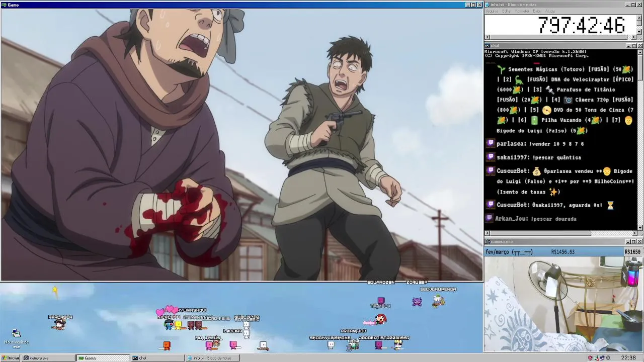
Task: Maximize the chat console window
Action: point(634,46)
